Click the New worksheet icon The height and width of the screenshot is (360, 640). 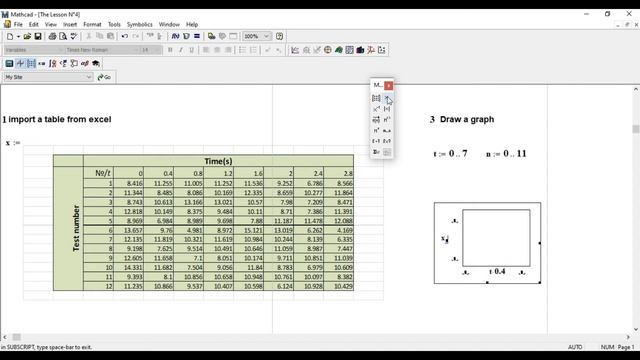10,36
